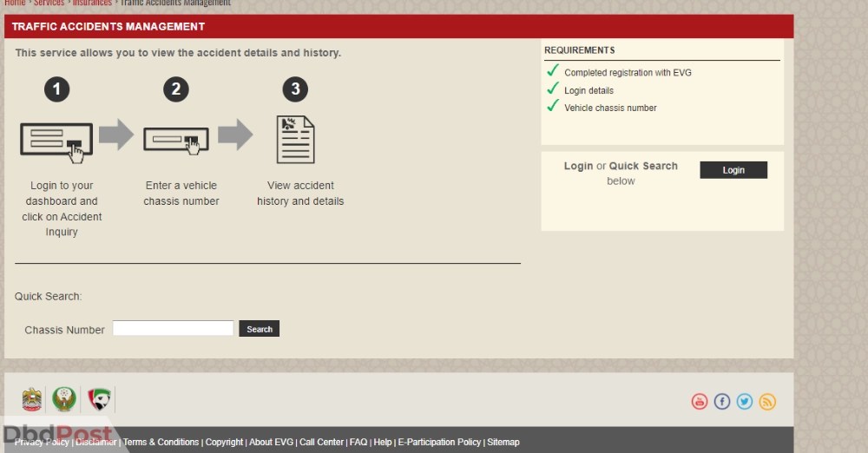Click the enter chassis number step icon
The width and height of the screenshot is (868, 453).
coord(176,141)
